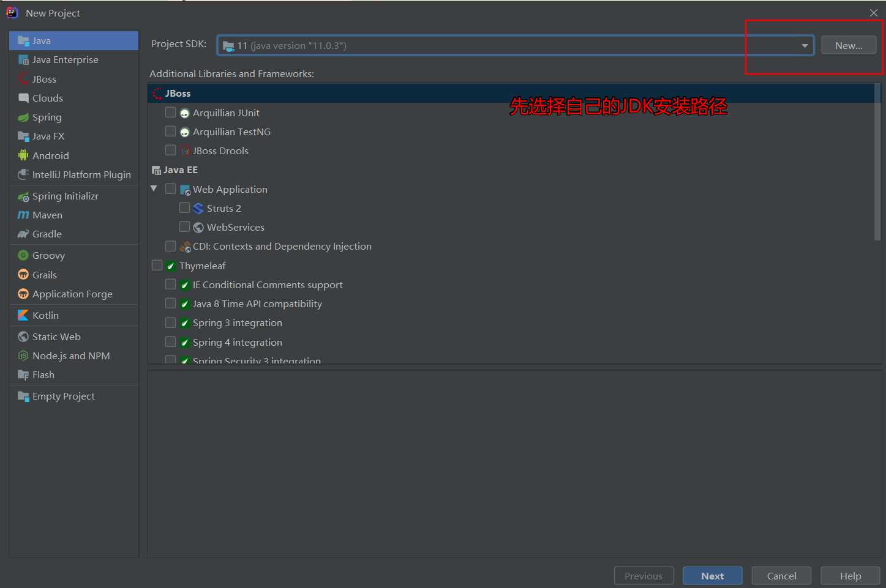Check IE Conditional Comments support

click(x=171, y=285)
